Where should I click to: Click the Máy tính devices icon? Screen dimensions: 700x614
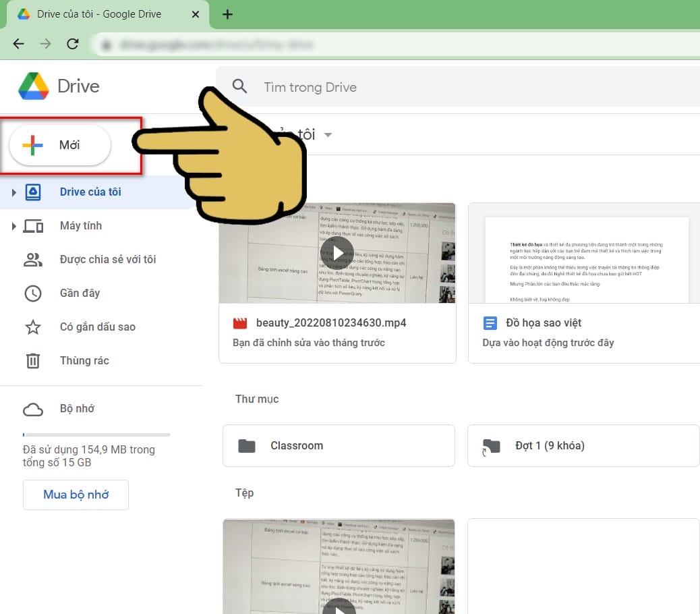tap(33, 226)
